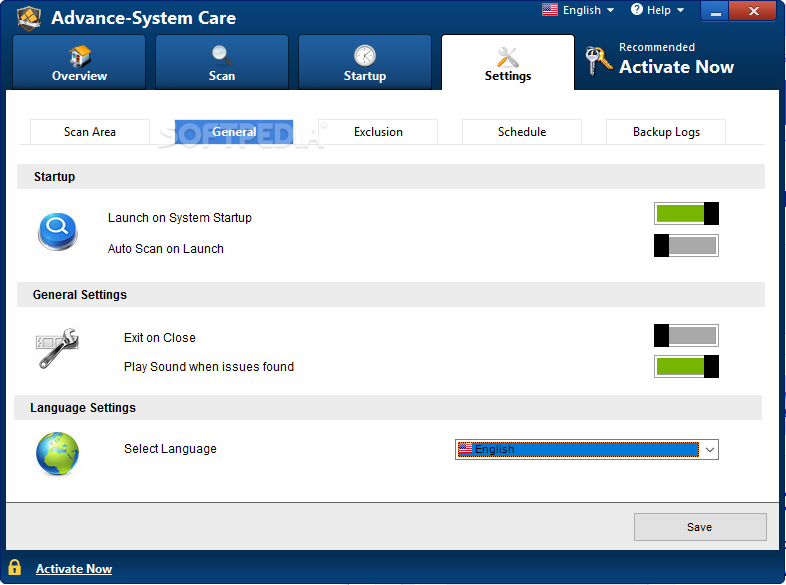Open the Scan Area settings tab
This screenshot has height=585, width=786.
(90, 132)
